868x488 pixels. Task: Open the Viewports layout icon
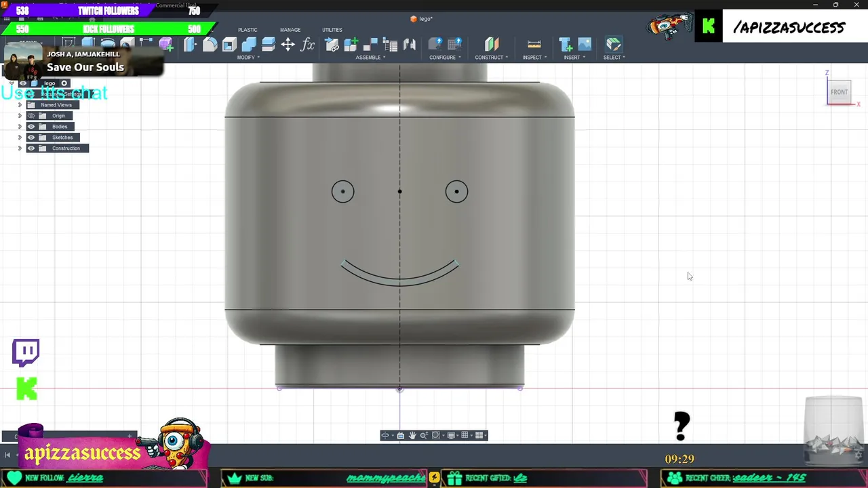(x=479, y=435)
